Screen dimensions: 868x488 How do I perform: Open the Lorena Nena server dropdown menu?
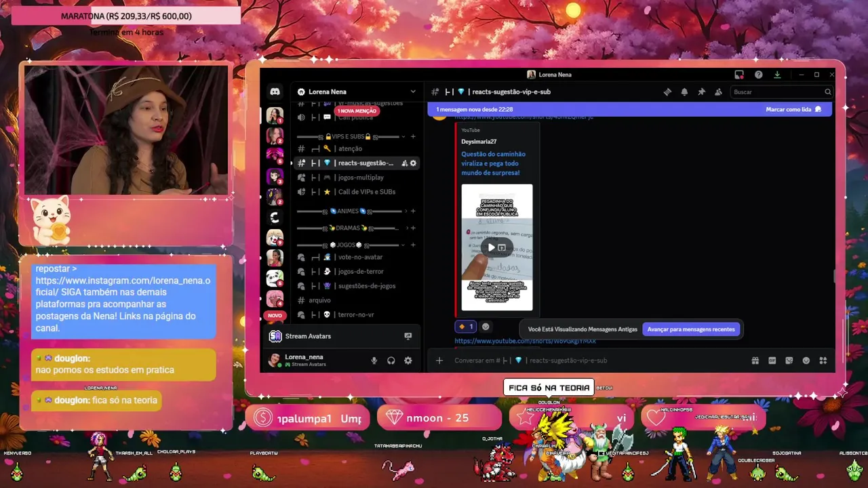tap(412, 91)
